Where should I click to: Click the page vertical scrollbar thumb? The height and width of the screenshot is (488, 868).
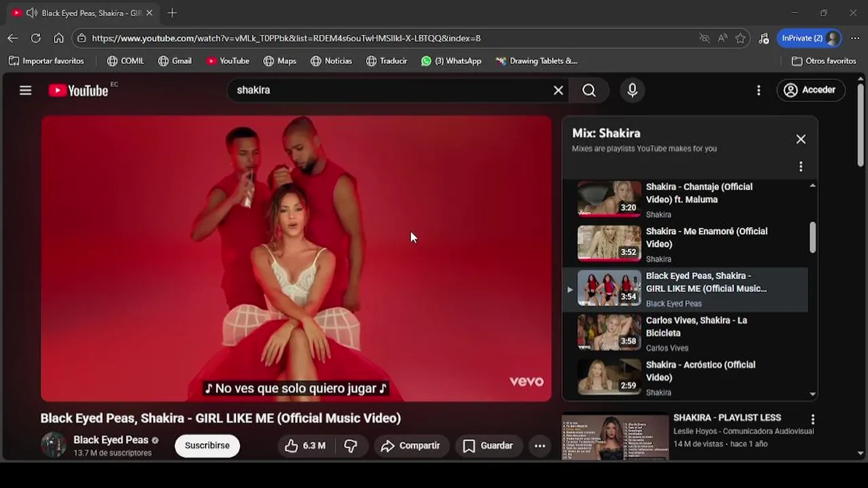pos(861,125)
